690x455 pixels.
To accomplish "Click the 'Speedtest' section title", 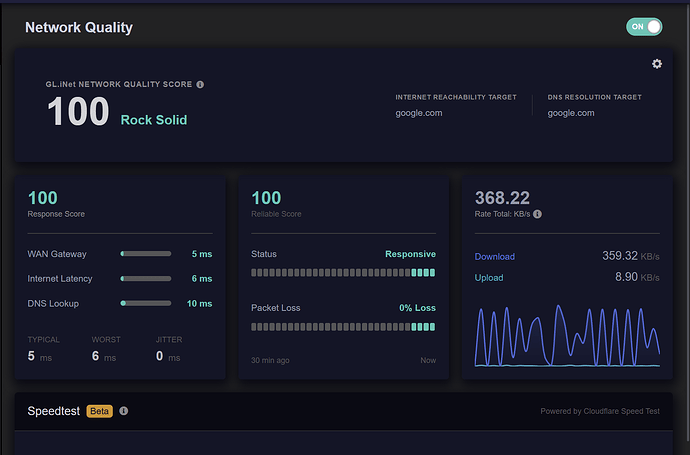I will (x=54, y=411).
